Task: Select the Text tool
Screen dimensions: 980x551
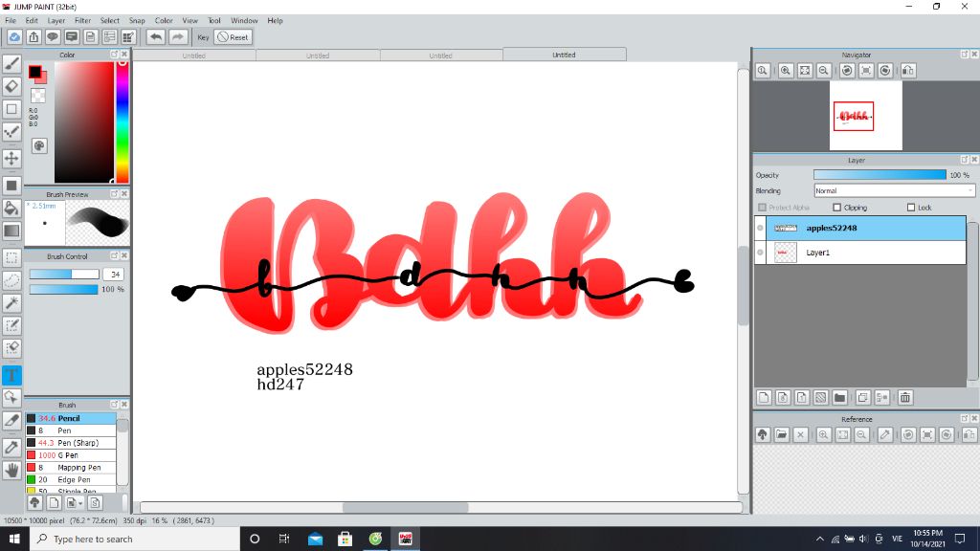Action: pyautogui.click(x=11, y=375)
